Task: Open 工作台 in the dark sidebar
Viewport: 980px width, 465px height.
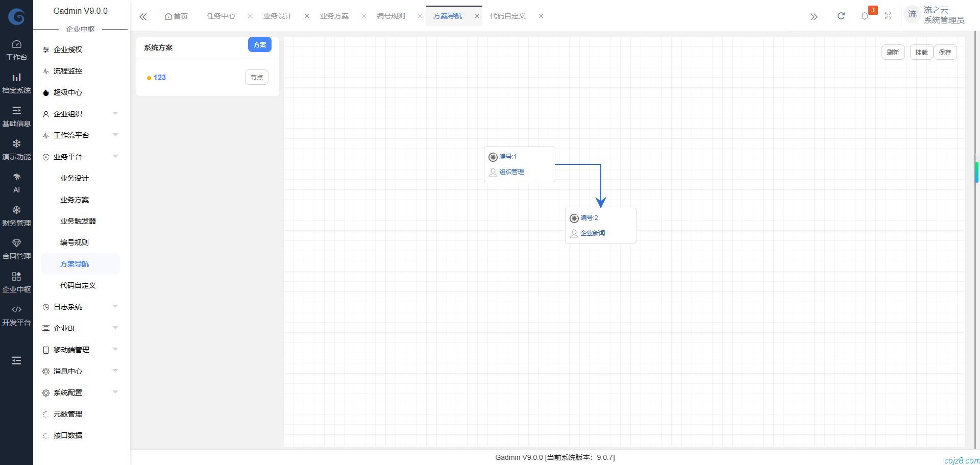Action: coord(16,50)
